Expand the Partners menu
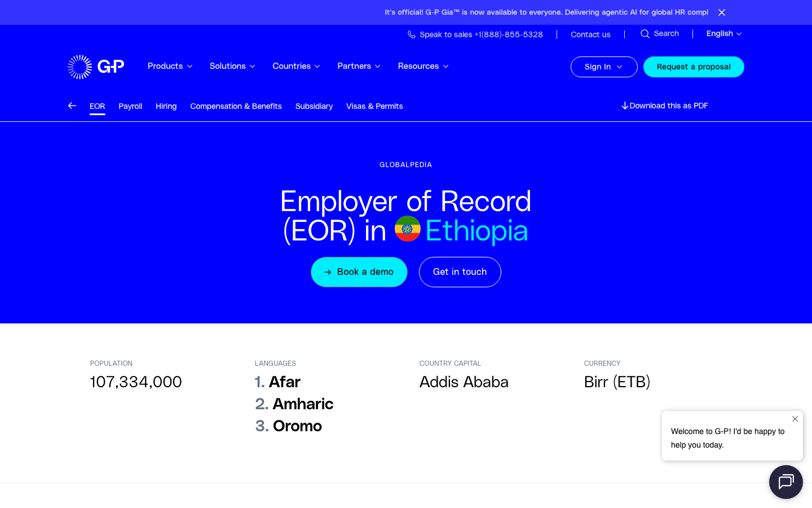This screenshot has width=812, height=508. [x=359, y=66]
